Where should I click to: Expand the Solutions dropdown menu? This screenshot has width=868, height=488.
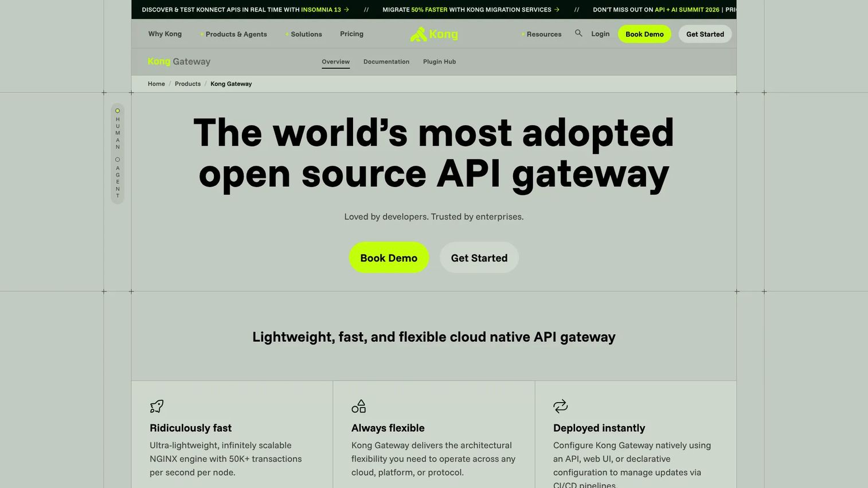[x=303, y=34]
